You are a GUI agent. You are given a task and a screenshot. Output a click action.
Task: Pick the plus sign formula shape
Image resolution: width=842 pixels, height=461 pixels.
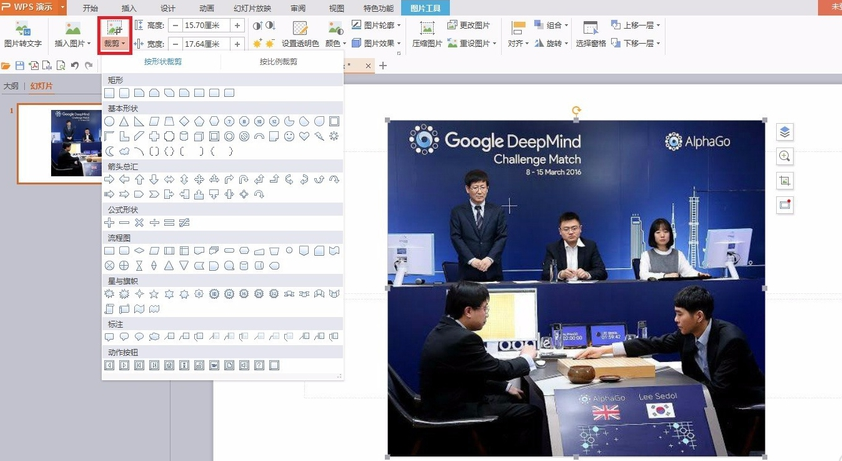click(110, 222)
